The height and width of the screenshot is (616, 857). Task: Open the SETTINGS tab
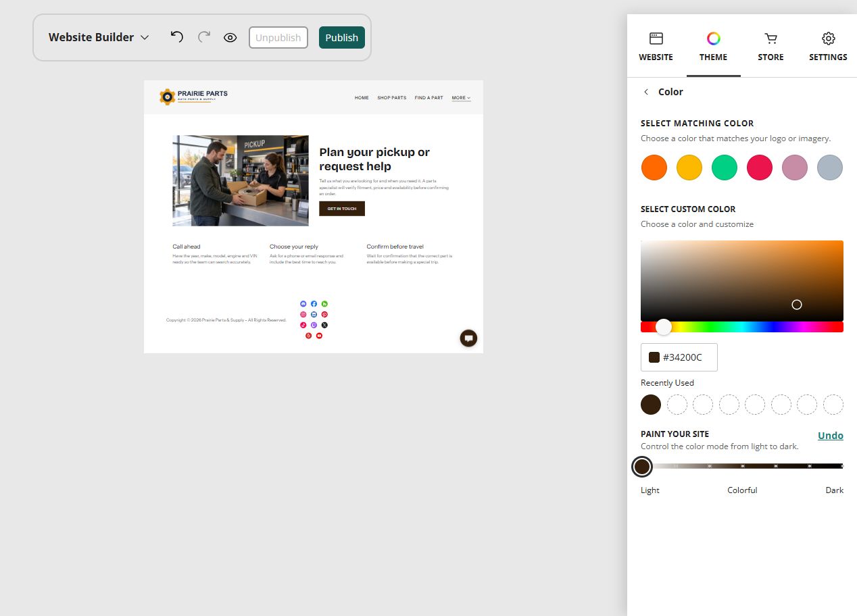pyautogui.click(x=828, y=47)
